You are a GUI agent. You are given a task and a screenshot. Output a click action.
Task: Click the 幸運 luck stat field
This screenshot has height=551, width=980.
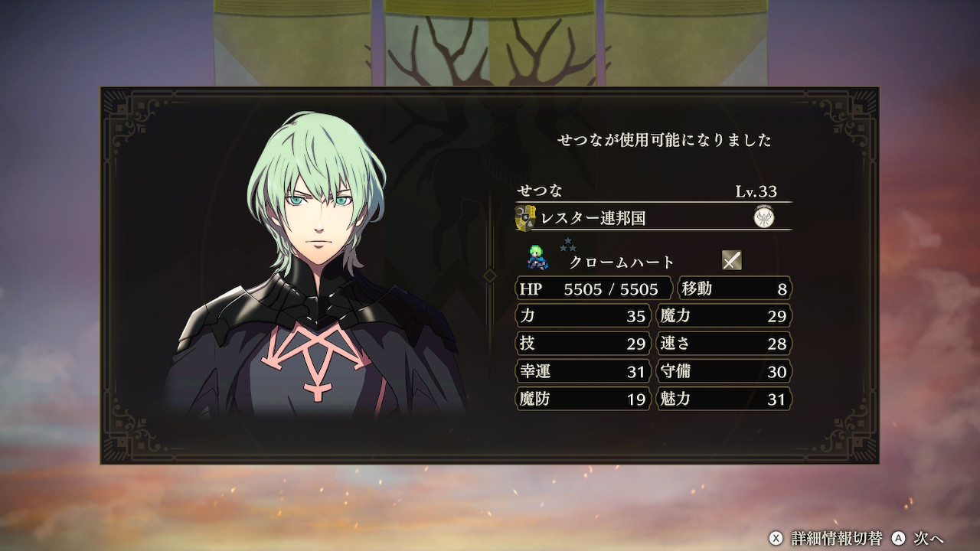583,371
